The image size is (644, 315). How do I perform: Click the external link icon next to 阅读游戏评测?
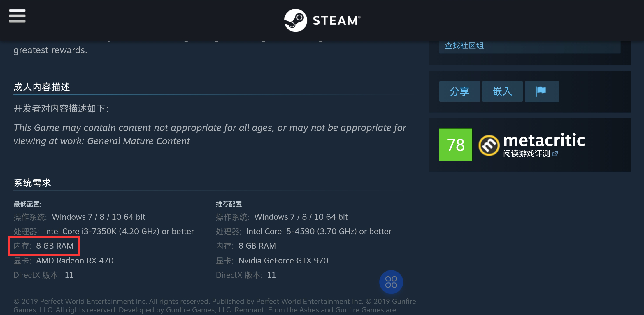tap(555, 154)
